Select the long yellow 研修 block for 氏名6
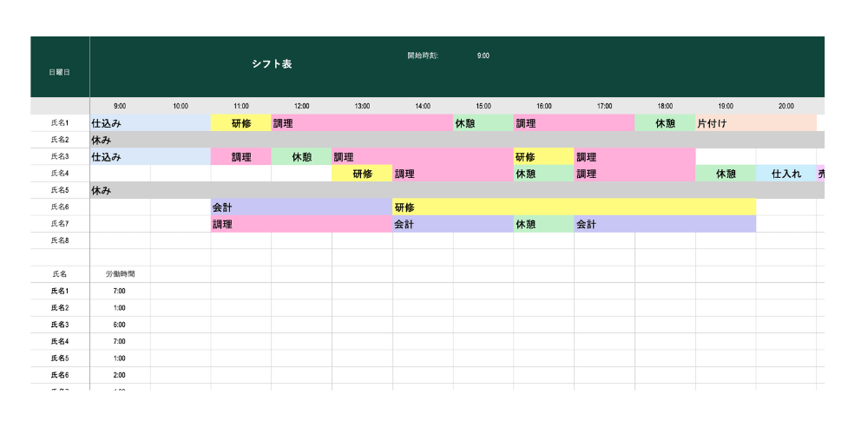Viewport: 868px width, 434px height. (574, 207)
